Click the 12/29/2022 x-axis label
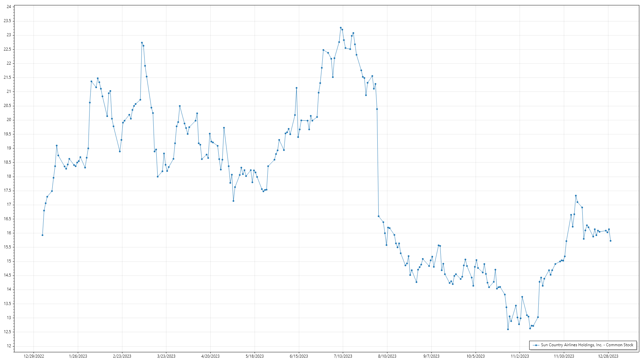 [x=34, y=356]
